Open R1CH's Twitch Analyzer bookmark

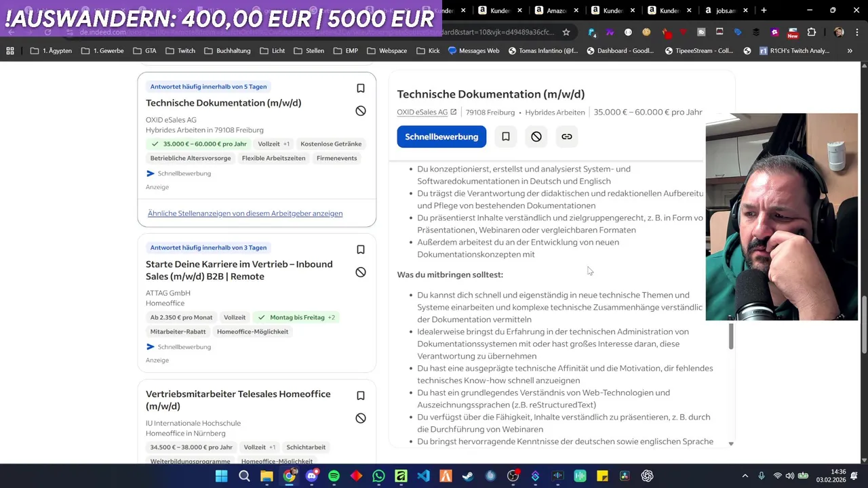coord(795,51)
